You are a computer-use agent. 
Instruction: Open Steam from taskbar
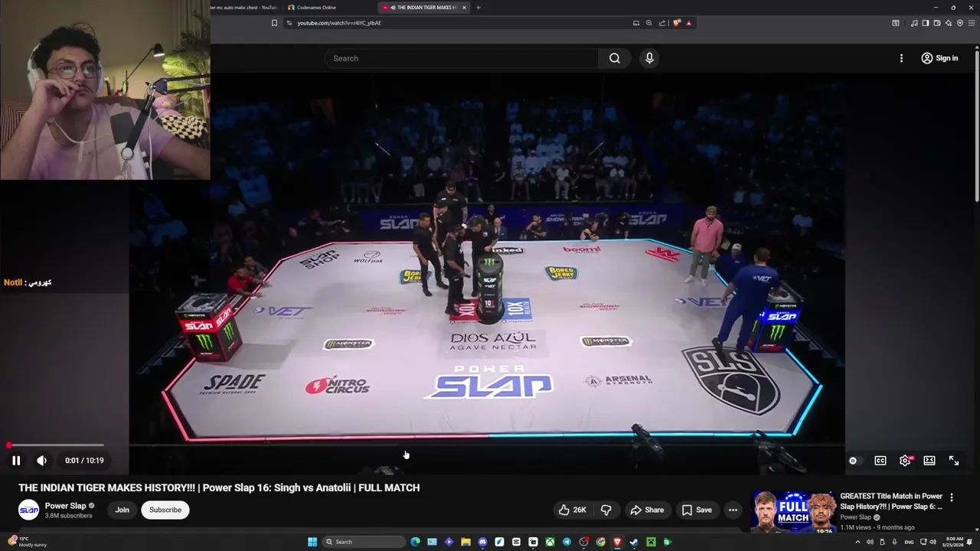(634, 542)
